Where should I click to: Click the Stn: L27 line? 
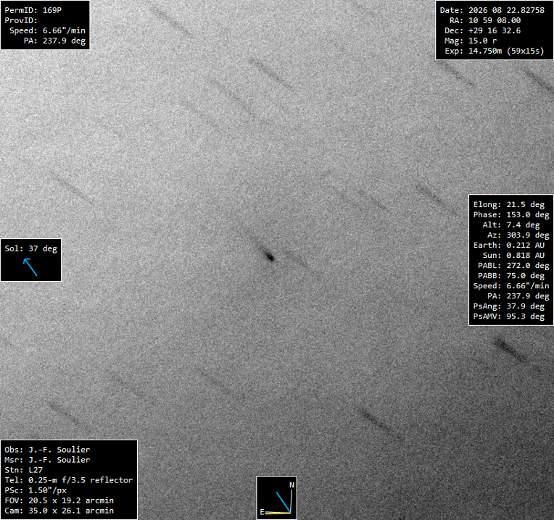pos(23,470)
